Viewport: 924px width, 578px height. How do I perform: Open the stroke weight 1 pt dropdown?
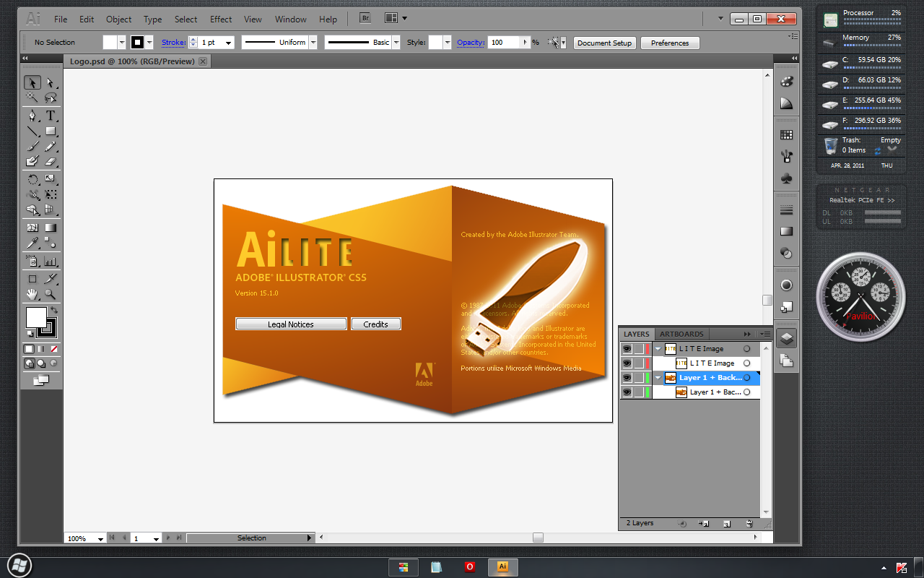point(229,43)
